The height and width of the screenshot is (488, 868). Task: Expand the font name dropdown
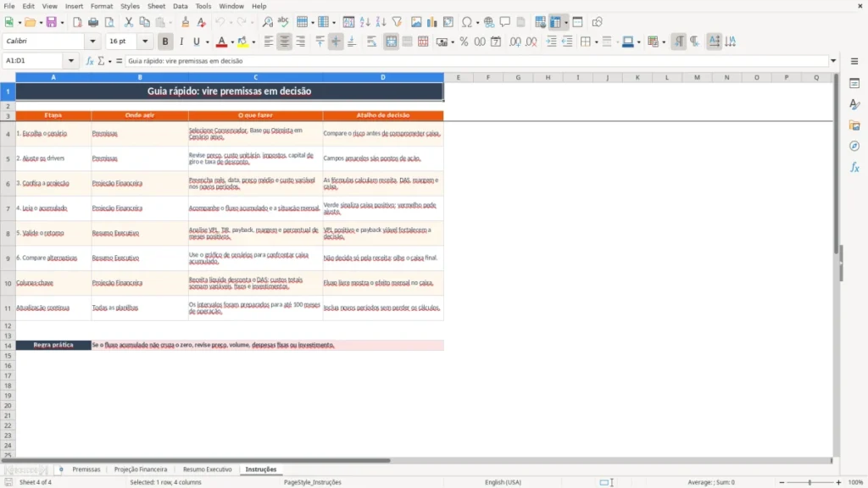(92, 41)
